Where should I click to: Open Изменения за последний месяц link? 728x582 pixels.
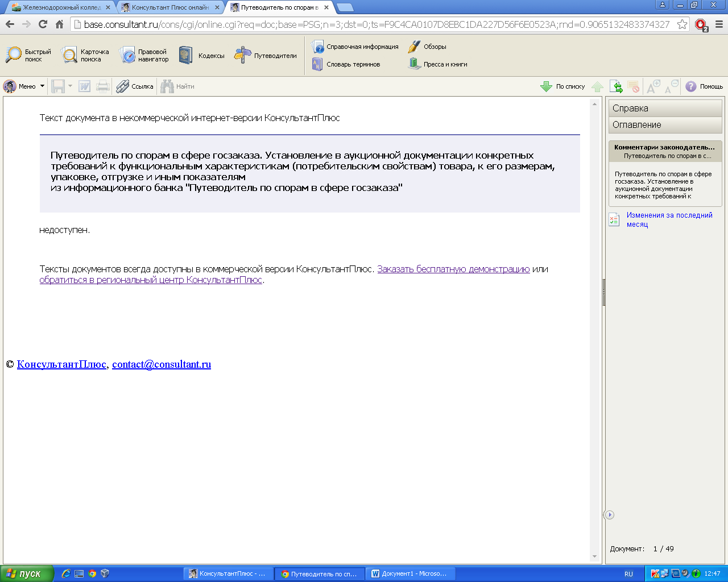669,219
